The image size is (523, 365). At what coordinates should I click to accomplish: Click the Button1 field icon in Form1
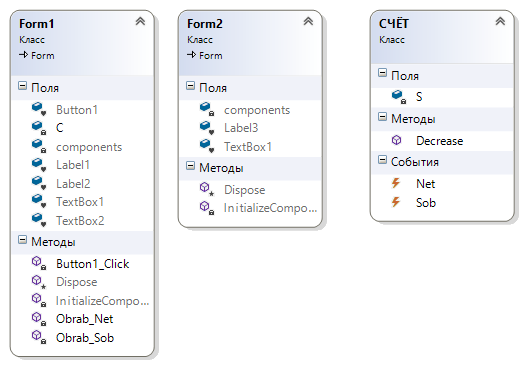tap(39, 109)
